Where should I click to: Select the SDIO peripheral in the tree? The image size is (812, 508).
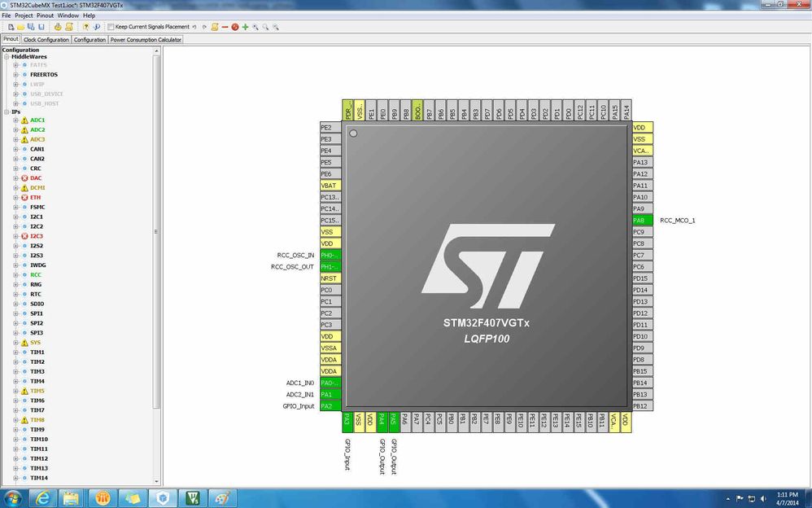[37, 304]
